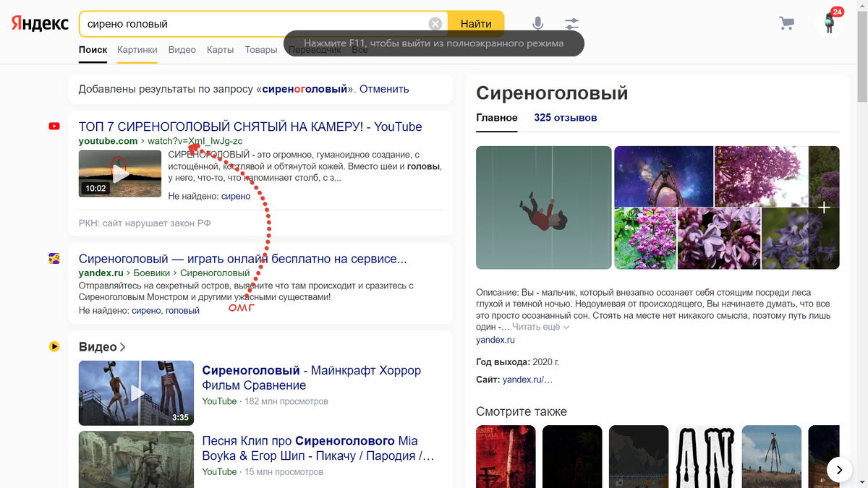Screen dimensions: 868x488
Task: Click the Найти search button
Action: coord(476,24)
